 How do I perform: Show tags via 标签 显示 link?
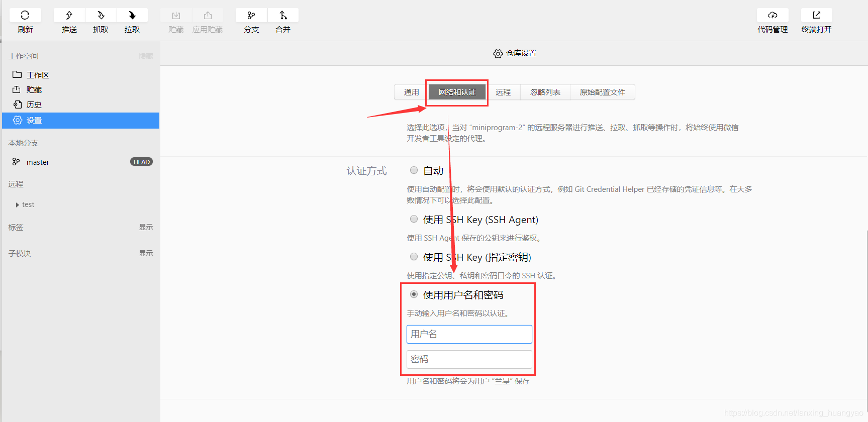(146, 227)
